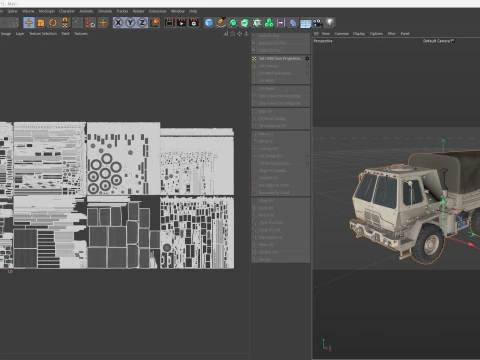Click the UV tile with circular wheel islands

coord(123,159)
